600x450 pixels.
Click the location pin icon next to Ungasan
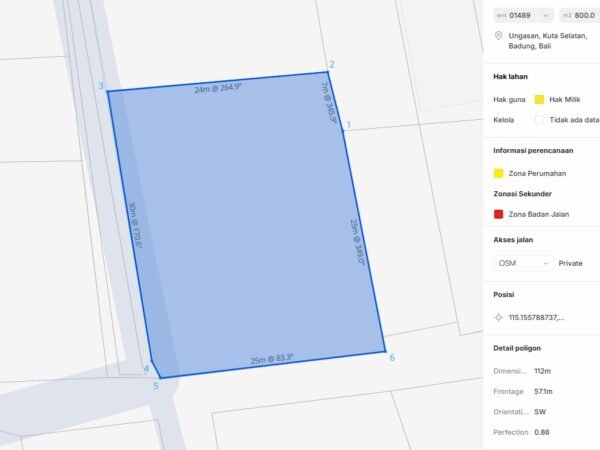coord(499,35)
